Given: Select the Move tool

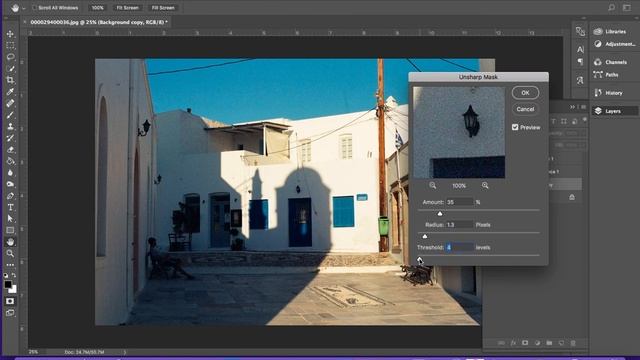Looking at the screenshot, I should pos(10,34).
